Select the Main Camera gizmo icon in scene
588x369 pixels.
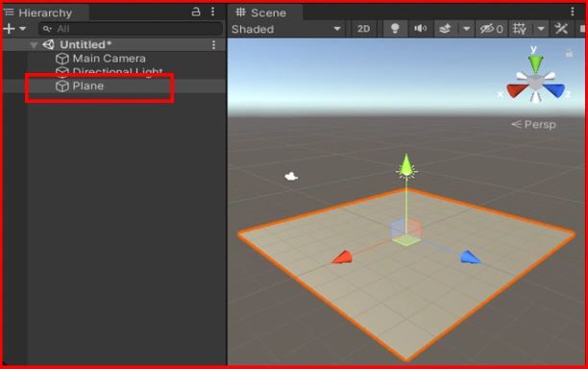pyautogui.click(x=291, y=176)
